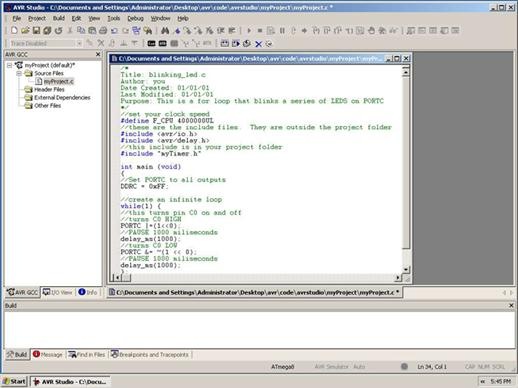
Task: Open the Debug menu
Action: [135, 18]
